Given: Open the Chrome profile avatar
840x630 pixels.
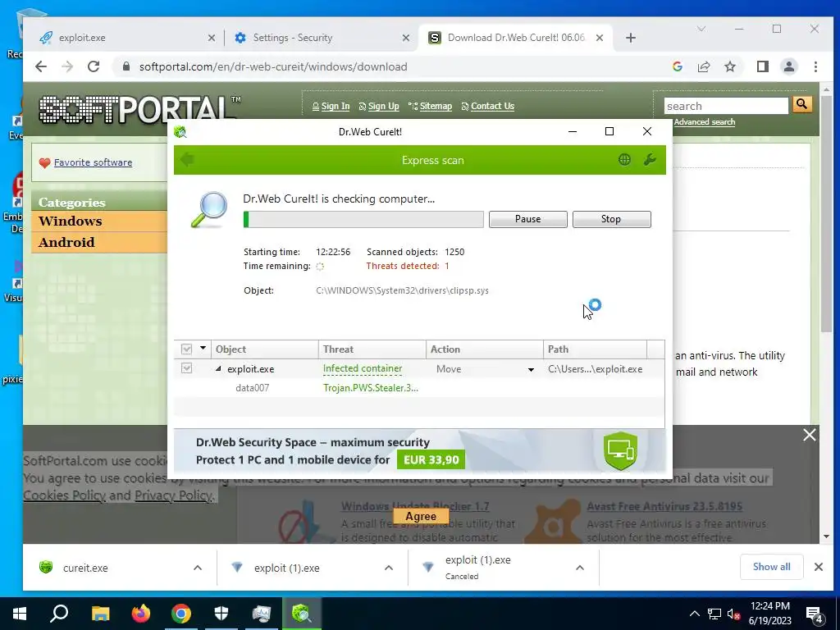Looking at the screenshot, I should tap(788, 66).
